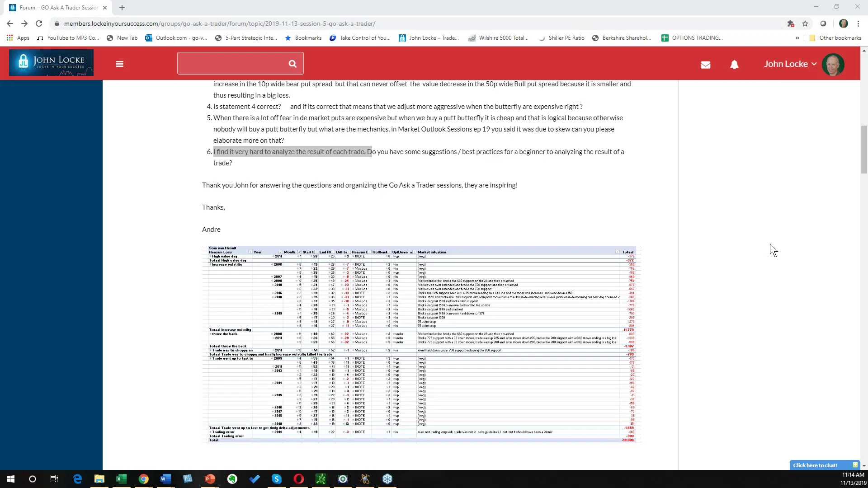Show more bookmarks chevron
Screen dimensions: 868x488
click(x=797, y=38)
